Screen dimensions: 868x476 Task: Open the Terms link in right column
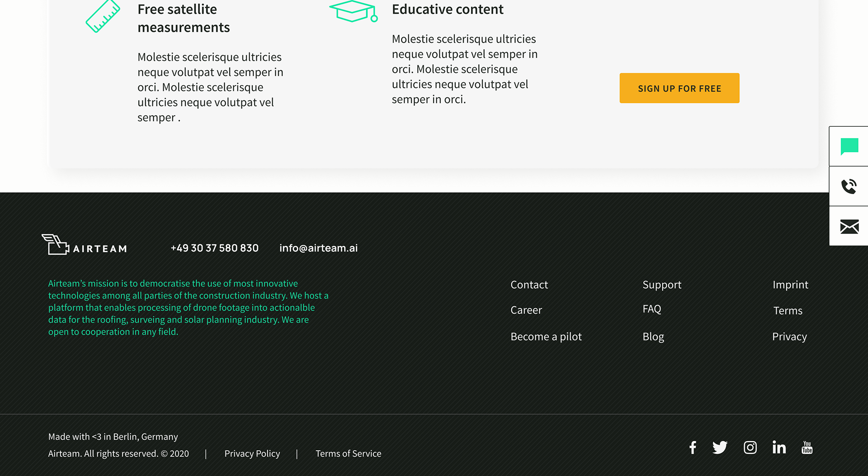788,310
